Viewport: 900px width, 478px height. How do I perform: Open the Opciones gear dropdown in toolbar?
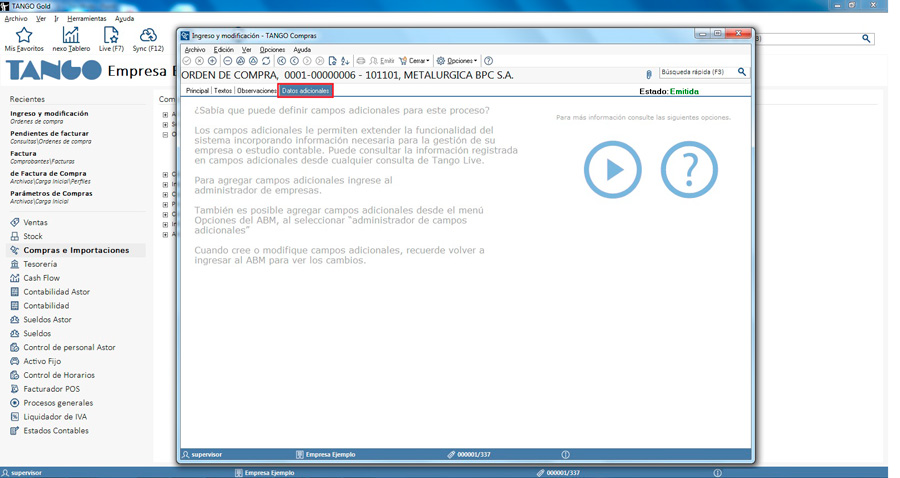457,60
